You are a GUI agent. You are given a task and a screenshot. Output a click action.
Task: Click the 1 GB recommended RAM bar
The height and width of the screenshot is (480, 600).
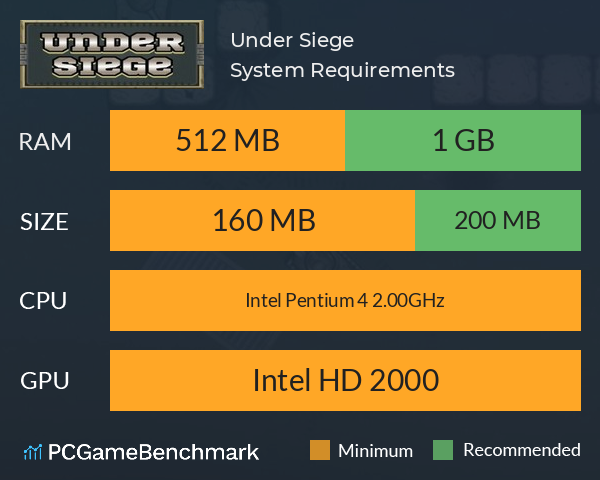[463, 140]
